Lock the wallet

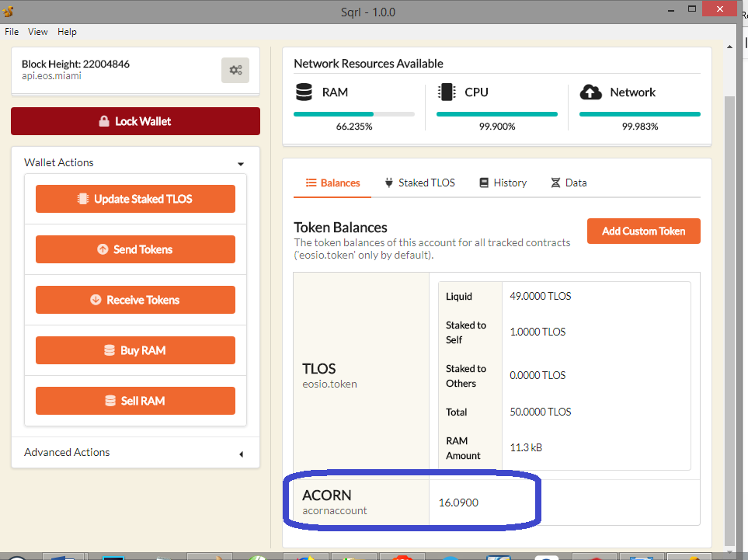(x=135, y=121)
